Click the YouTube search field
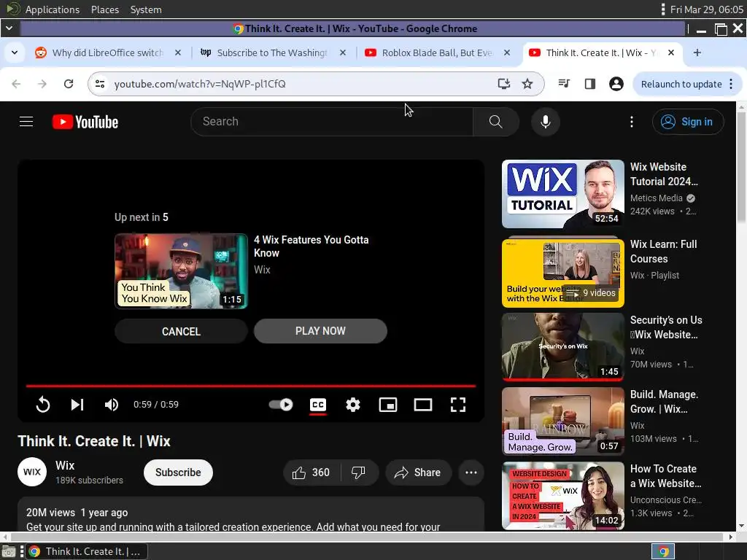 332,122
